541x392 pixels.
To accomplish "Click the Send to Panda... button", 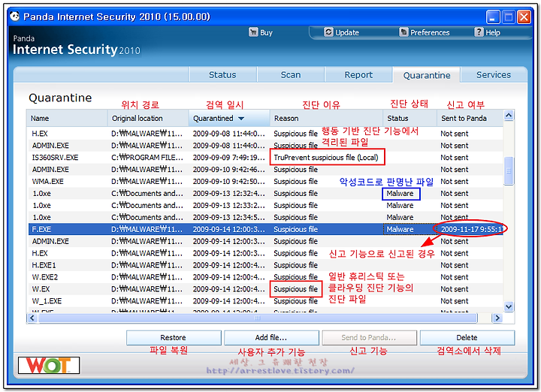I will click(369, 337).
